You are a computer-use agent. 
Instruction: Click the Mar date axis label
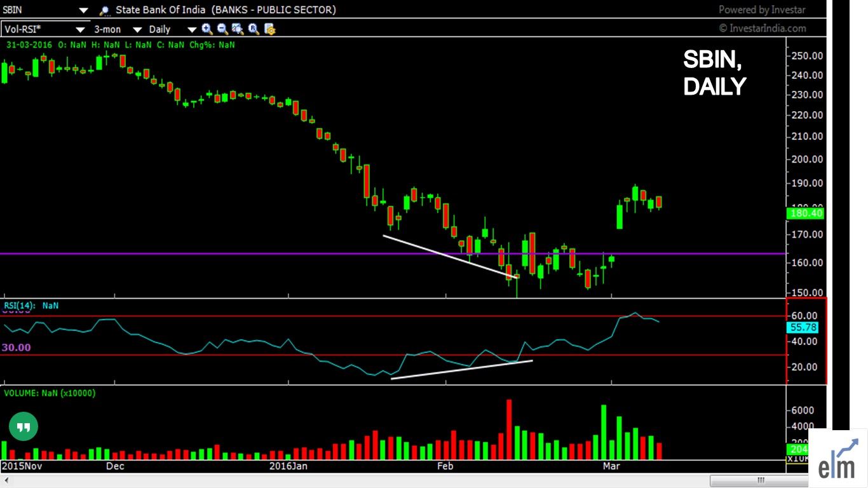click(x=611, y=466)
